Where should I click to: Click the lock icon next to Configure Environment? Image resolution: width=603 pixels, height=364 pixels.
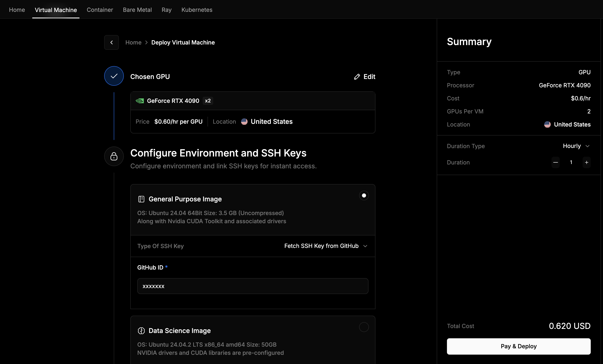point(114,156)
